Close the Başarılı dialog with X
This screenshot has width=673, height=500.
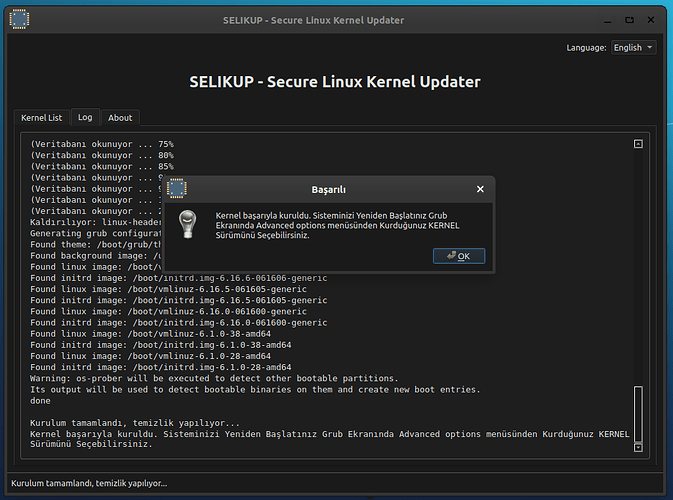click(480, 189)
